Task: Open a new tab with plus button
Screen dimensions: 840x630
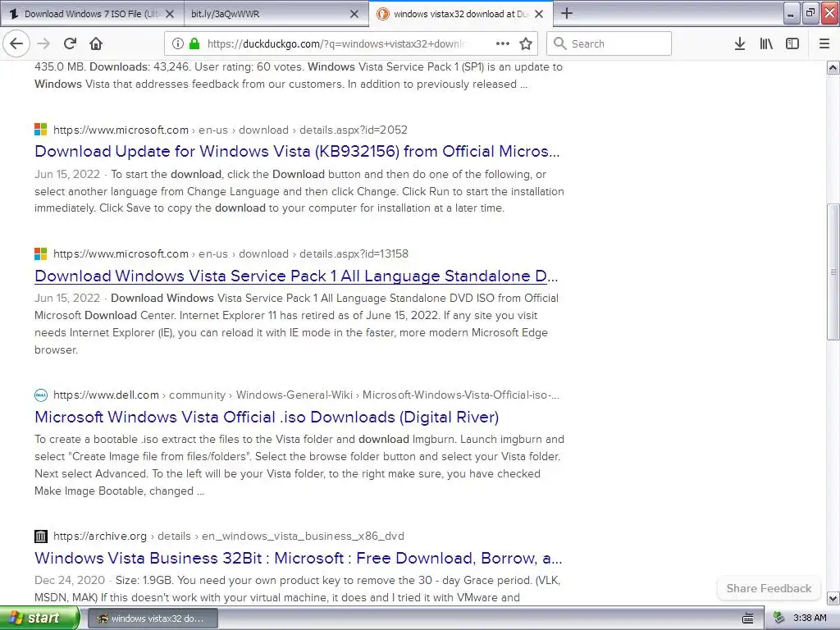Action: 566,13
